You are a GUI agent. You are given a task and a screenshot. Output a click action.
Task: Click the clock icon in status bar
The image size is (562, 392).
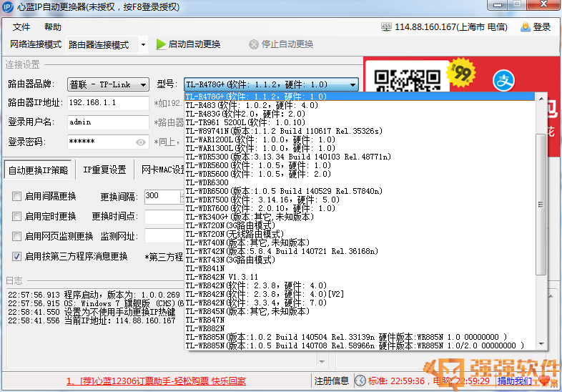pos(360,381)
